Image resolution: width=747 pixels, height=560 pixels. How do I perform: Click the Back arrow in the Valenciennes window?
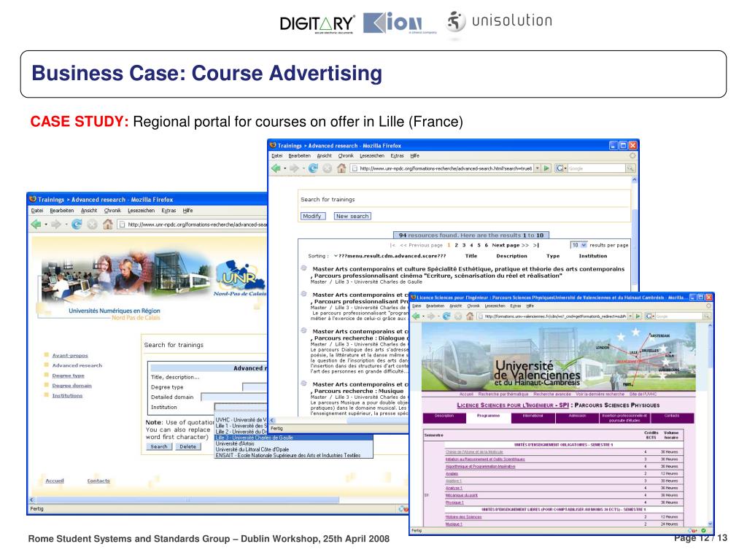(x=415, y=316)
